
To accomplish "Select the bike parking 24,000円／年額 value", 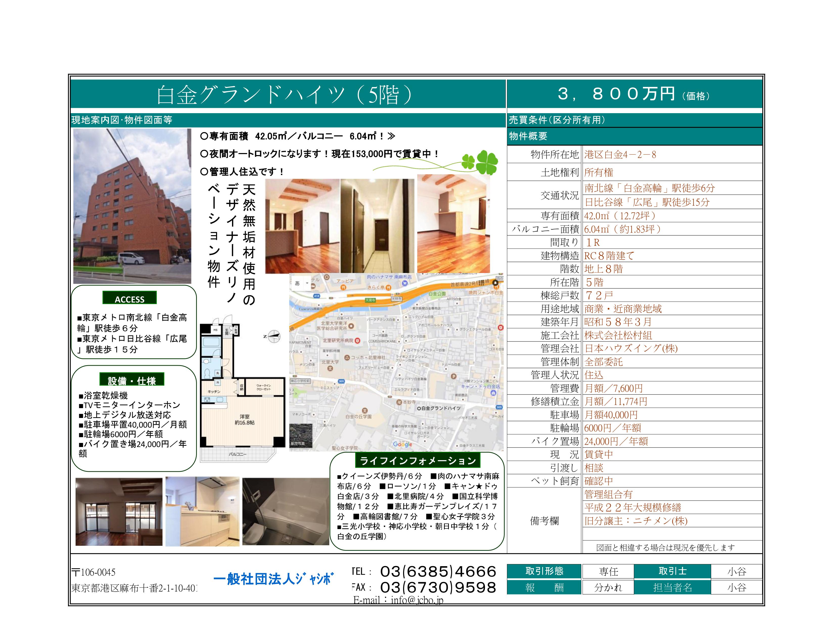I will [616, 441].
